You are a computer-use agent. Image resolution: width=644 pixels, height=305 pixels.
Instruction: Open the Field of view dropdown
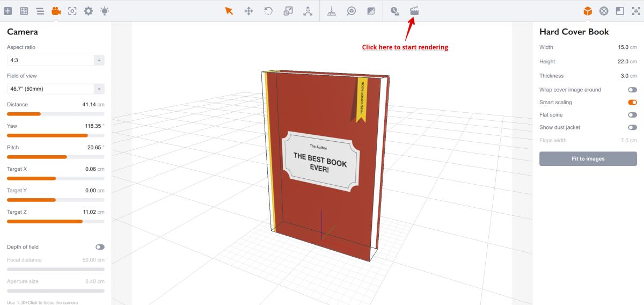tap(56, 89)
